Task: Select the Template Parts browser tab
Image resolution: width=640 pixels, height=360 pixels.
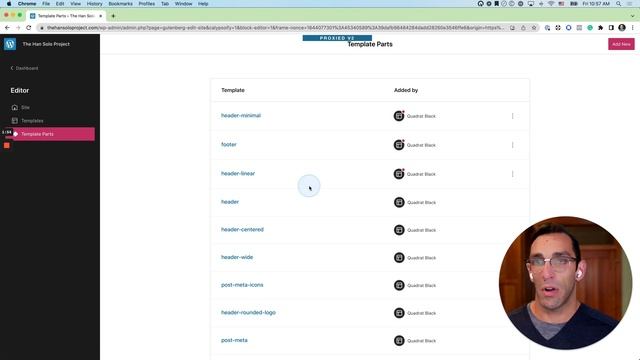Action: point(67,16)
